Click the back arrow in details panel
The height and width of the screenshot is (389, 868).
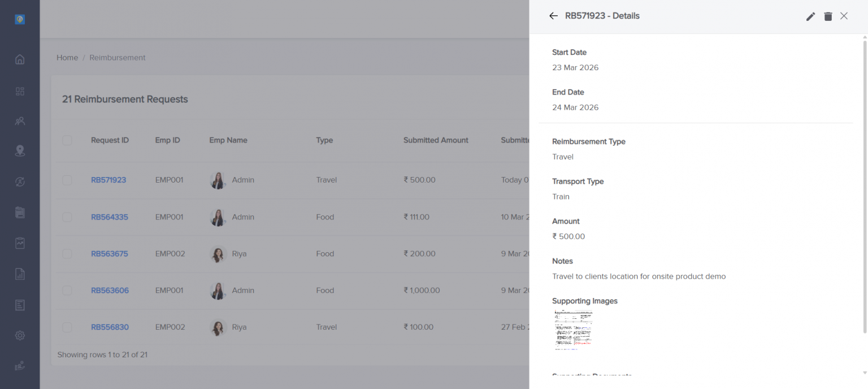553,16
